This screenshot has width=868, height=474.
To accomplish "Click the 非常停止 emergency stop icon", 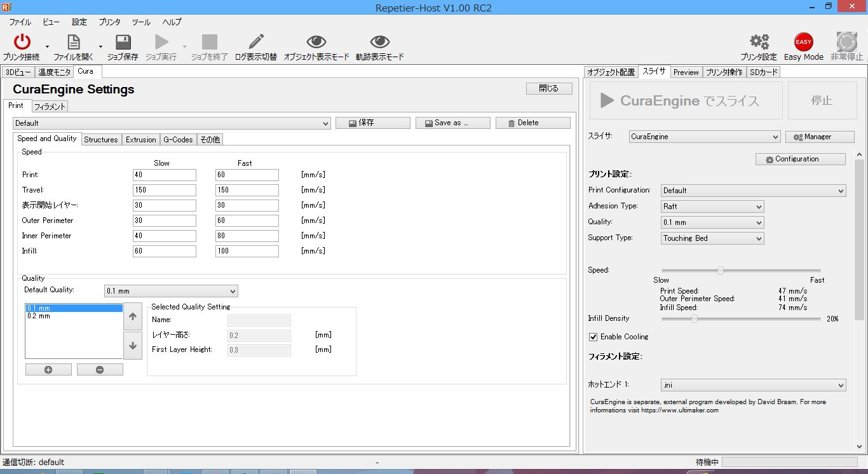I will coord(847,42).
